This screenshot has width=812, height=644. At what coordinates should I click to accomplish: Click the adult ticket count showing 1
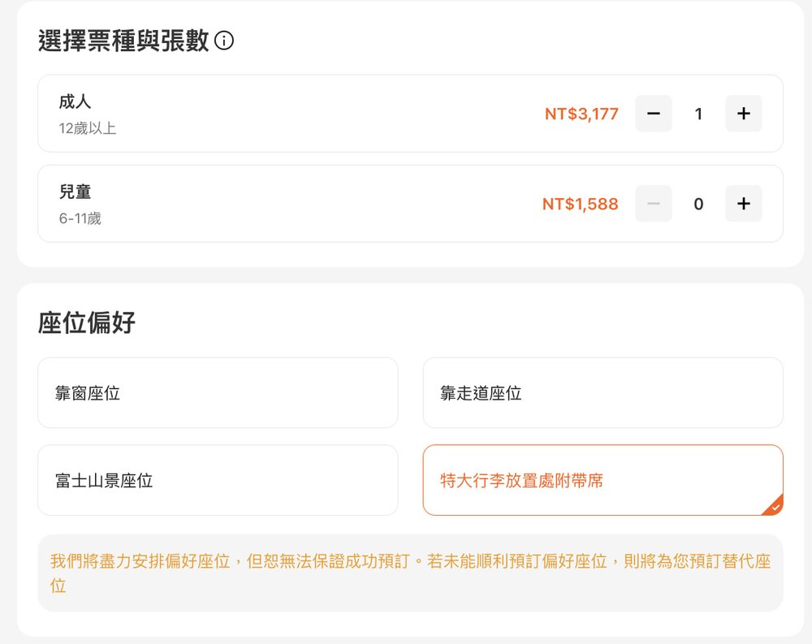(x=698, y=114)
